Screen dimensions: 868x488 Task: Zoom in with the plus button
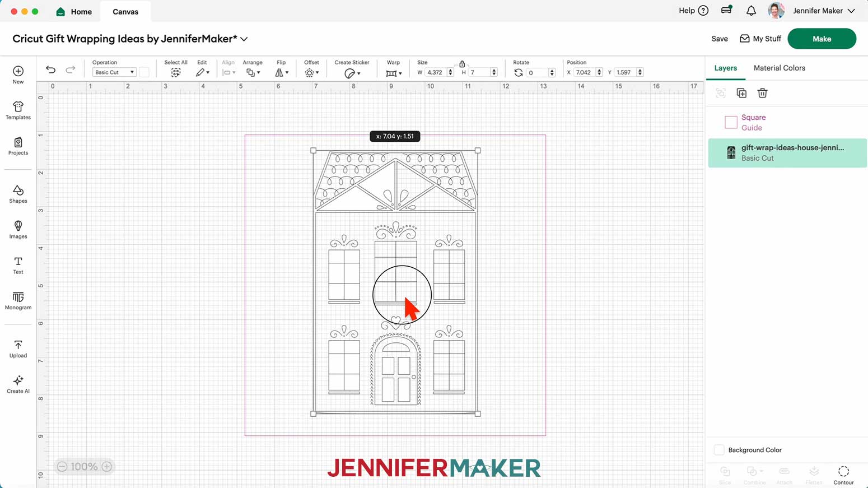[x=107, y=467]
